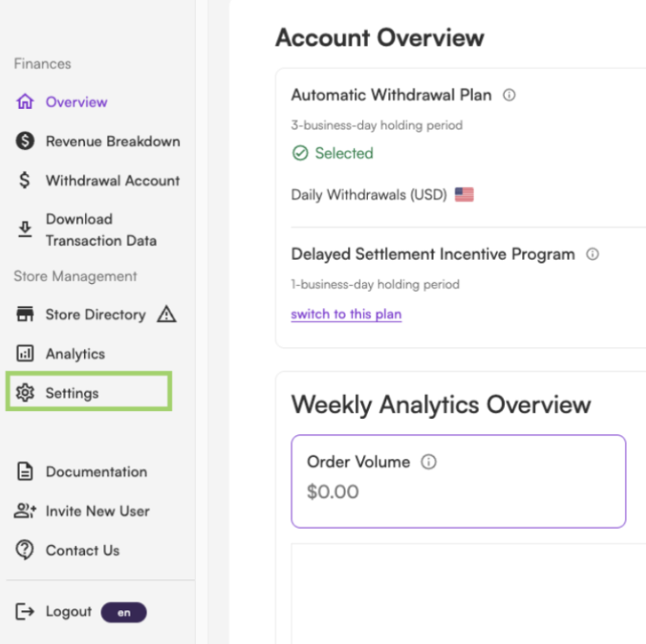Click the warning triangle beside Store Directory

point(166,313)
